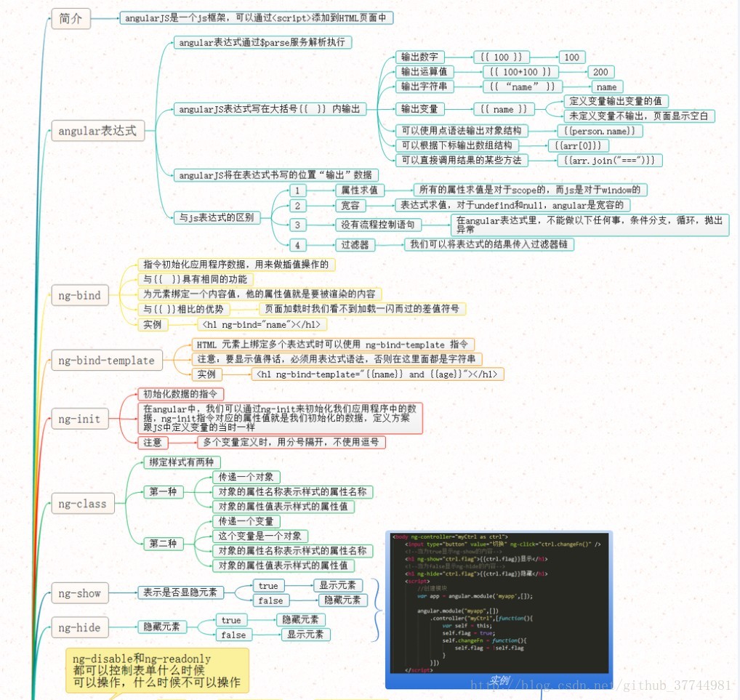Viewport: 740px width, 700px height.
Task: Click the 这个变量是一个对象 node
Action: (260, 536)
